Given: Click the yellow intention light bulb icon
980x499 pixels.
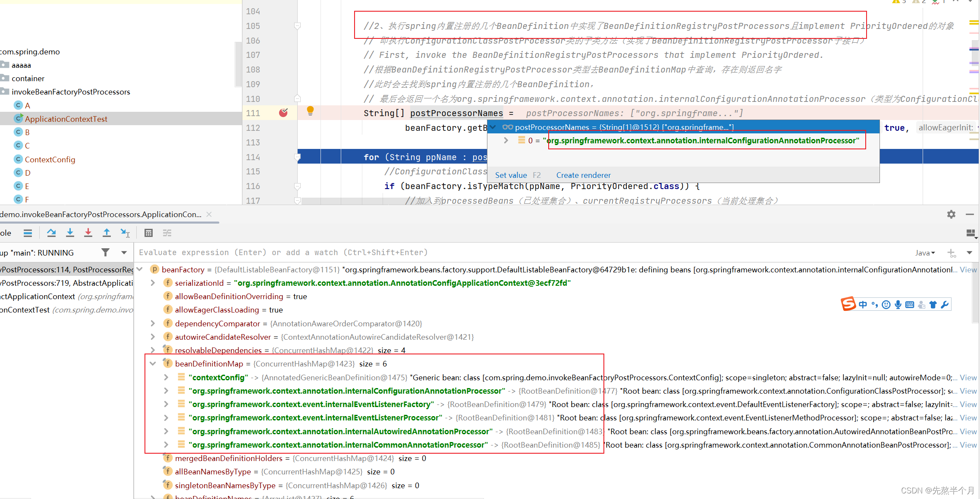Looking at the screenshot, I should pos(310,111).
